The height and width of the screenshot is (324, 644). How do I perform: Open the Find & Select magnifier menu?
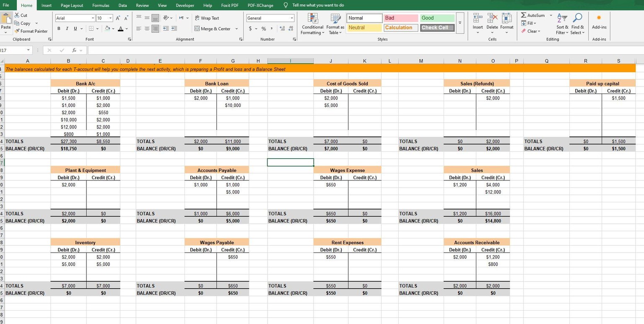click(577, 24)
